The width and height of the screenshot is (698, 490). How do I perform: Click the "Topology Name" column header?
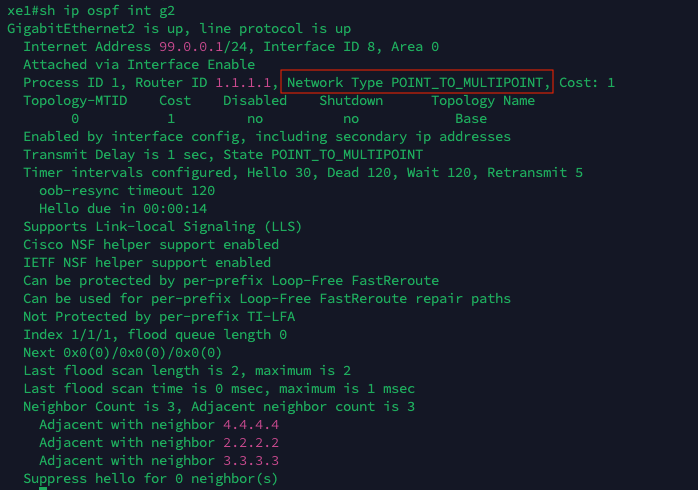[x=483, y=100]
